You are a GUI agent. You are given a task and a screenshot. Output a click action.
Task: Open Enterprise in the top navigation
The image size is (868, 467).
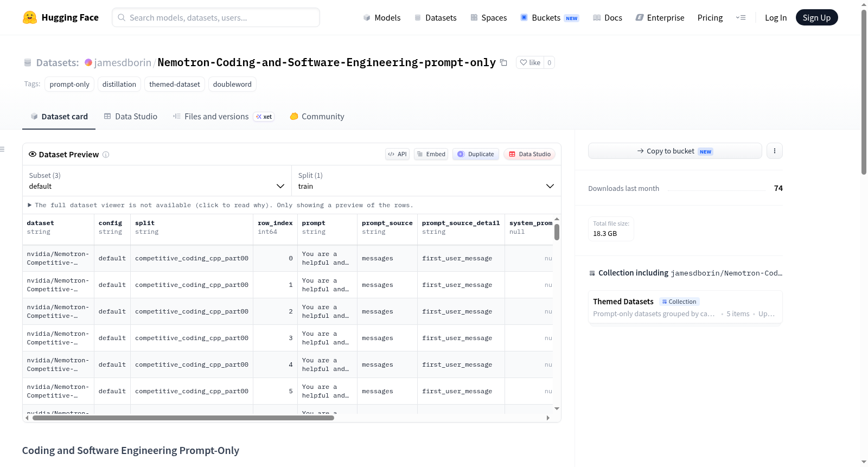click(660, 17)
